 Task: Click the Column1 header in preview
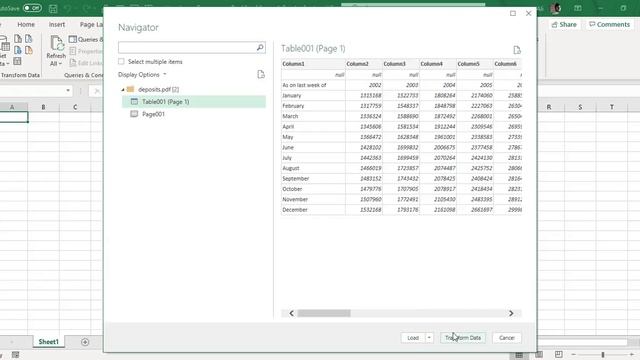(313, 64)
